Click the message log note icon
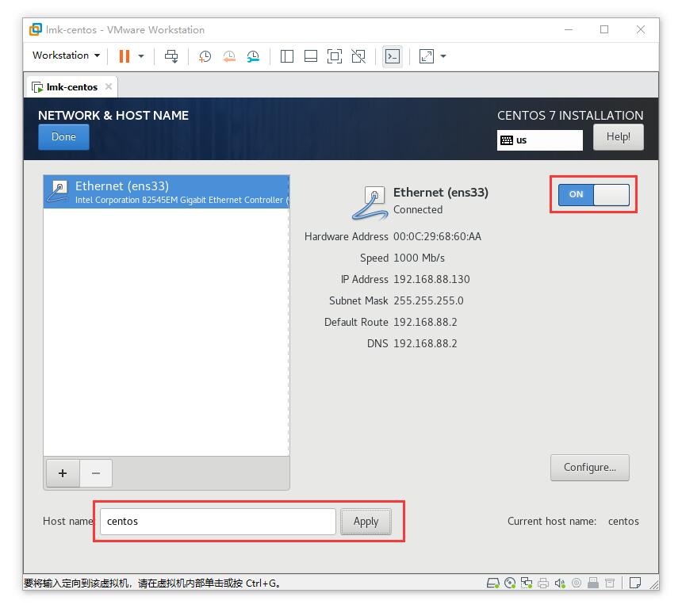This screenshot has height=616, width=682. pos(635,583)
